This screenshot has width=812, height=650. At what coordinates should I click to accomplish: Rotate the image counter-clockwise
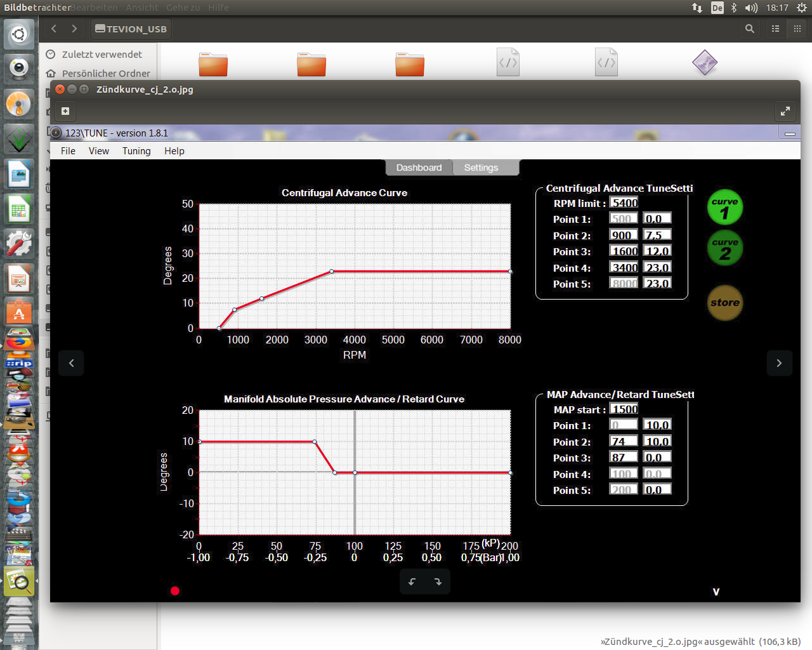412,581
